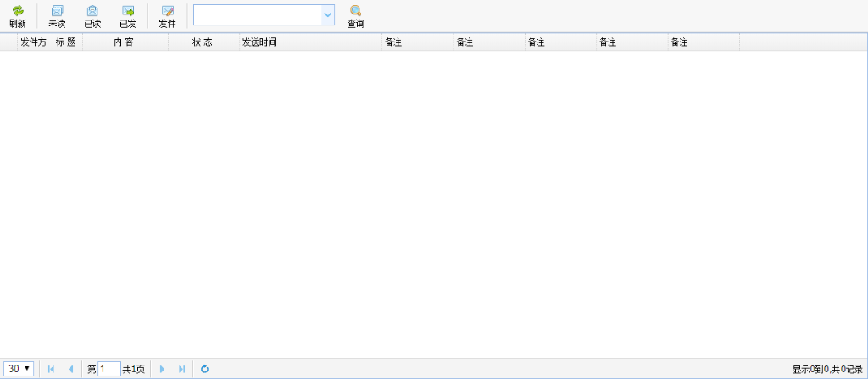Focus the search text field in toolbar
Screen dimensions: 868x379
[x=258, y=15]
